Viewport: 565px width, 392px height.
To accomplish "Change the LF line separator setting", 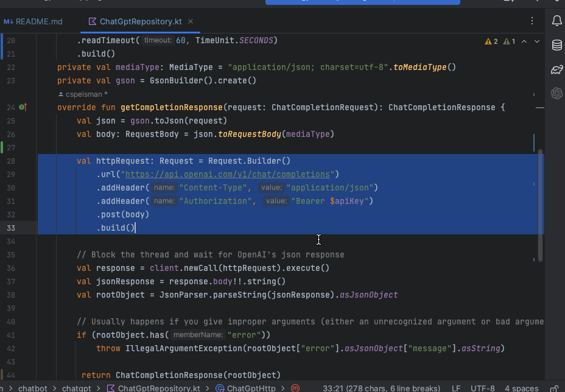I will (456, 388).
